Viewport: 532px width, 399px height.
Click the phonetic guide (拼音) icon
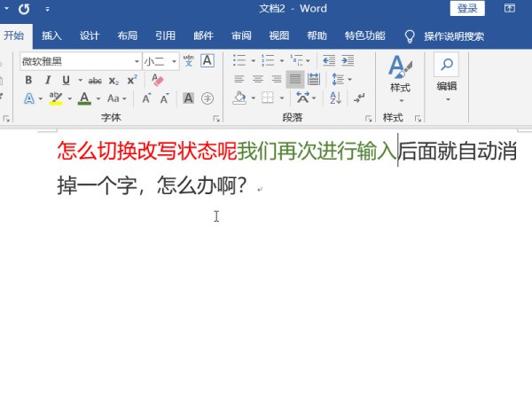point(188,61)
